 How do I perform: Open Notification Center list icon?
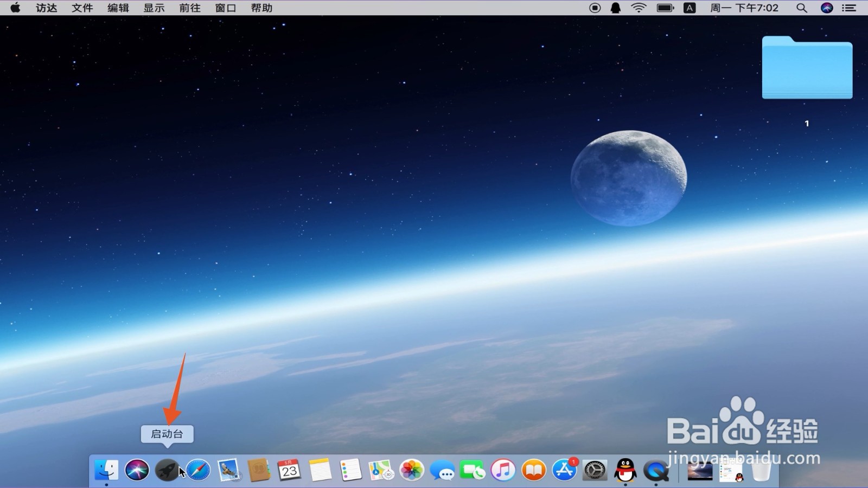[x=849, y=8]
